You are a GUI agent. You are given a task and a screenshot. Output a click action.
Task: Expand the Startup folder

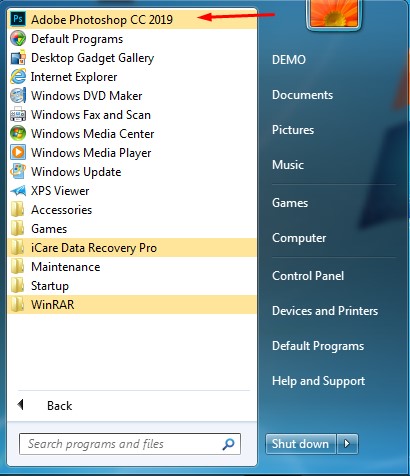132,286
